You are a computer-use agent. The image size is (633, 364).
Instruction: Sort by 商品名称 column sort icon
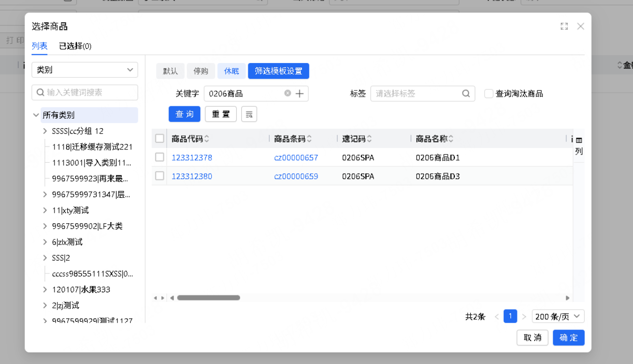pos(451,139)
